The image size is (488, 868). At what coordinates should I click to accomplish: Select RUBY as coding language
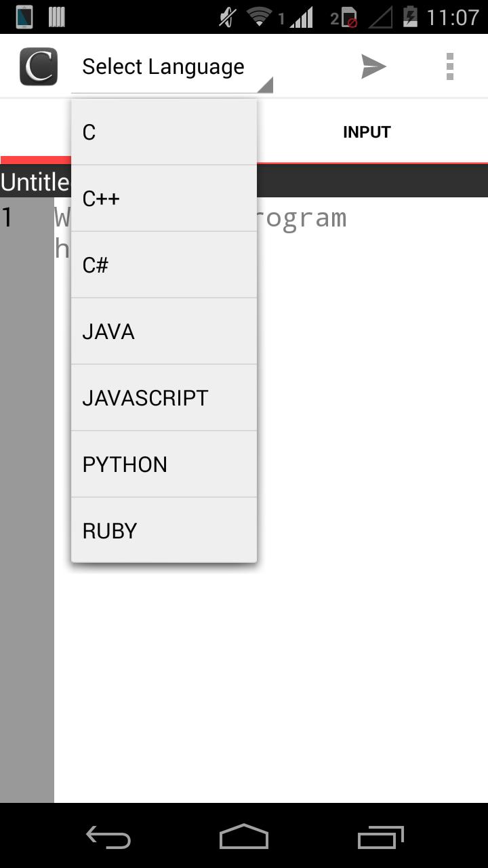click(163, 530)
